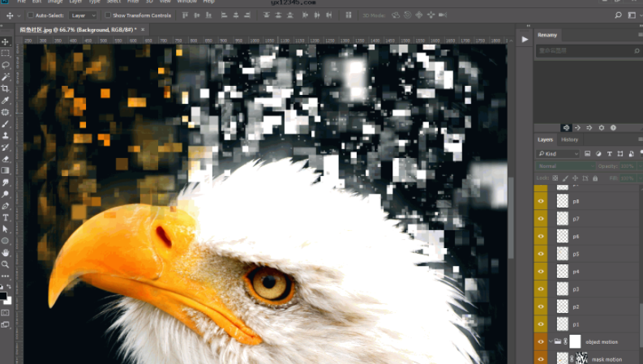Select the History Brush tool
Image resolution: width=643 pixels, height=364 pixels.
[x=6, y=148]
